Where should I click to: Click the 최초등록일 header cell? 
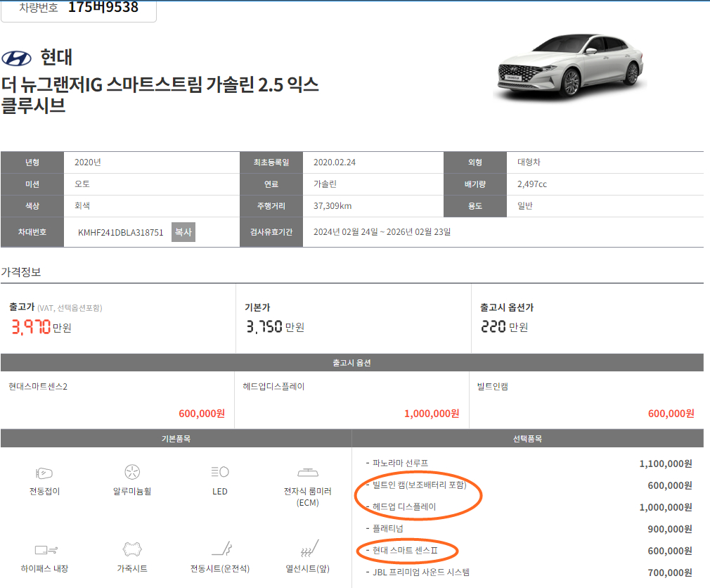[271, 162]
